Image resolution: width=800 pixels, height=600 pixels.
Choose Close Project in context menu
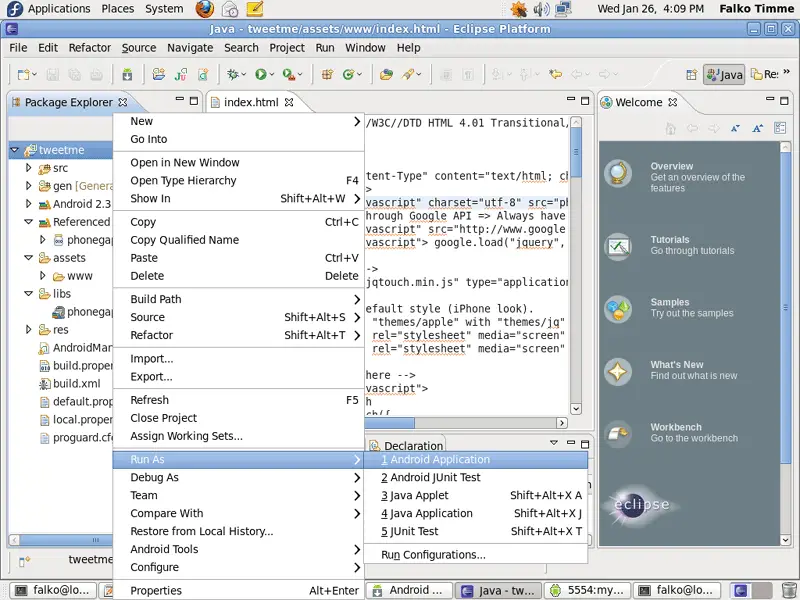[238, 418]
